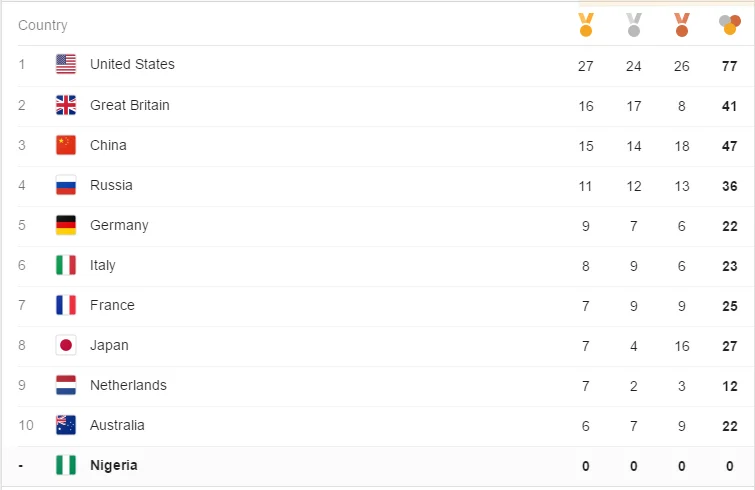Screen dimensions: 755x490
Task: Click United States total medal count 77
Action: [729, 65]
